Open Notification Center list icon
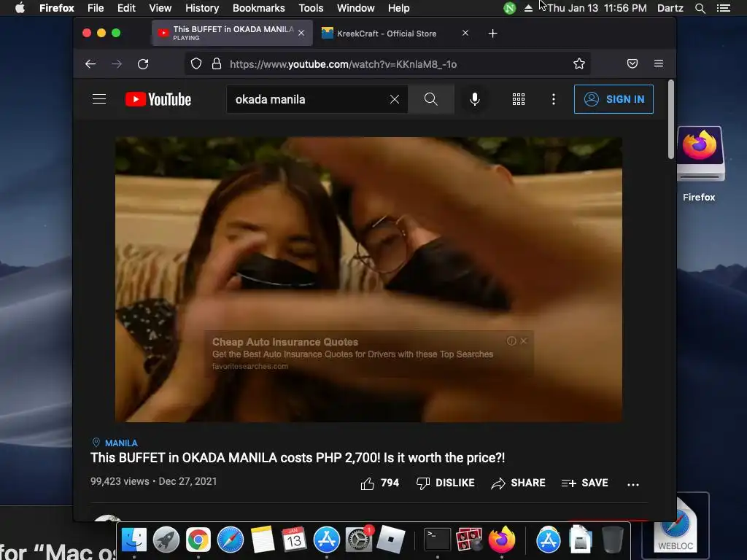The height and width of the screenshot is (560, 747). [724, 8]
